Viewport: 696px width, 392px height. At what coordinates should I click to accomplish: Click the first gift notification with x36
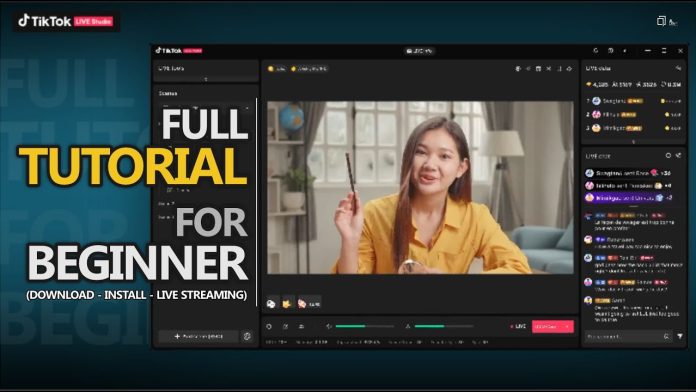pos(629,173)
